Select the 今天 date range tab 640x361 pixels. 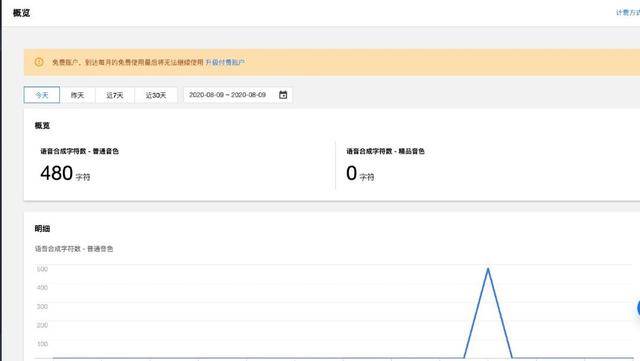pyautogui.click(x=42, y=95)
